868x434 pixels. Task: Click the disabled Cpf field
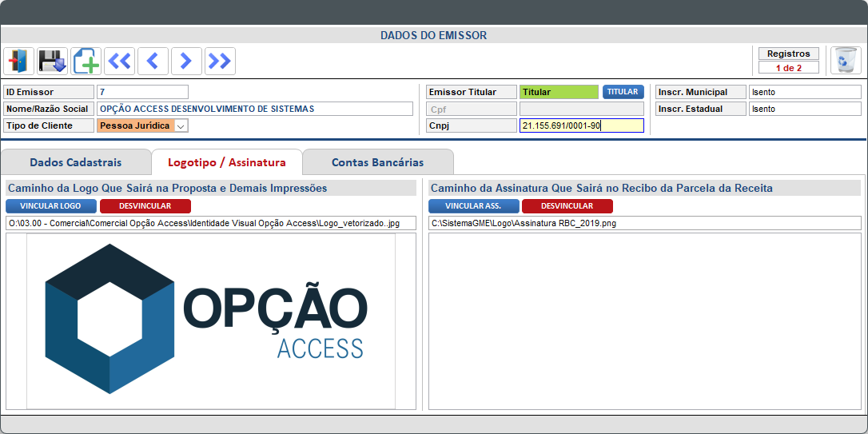582,109
